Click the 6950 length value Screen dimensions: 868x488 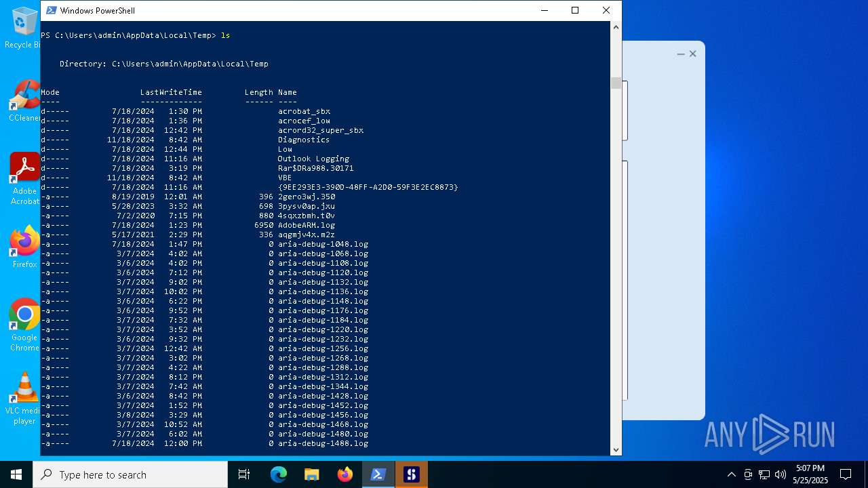(x=264, y=225)
